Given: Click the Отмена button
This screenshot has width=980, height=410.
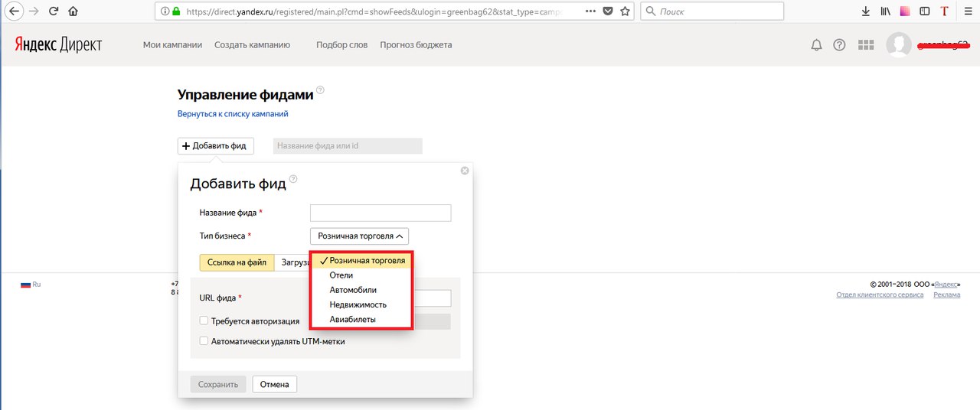Looking at the screenshot, I should click(x=274, y=384).
